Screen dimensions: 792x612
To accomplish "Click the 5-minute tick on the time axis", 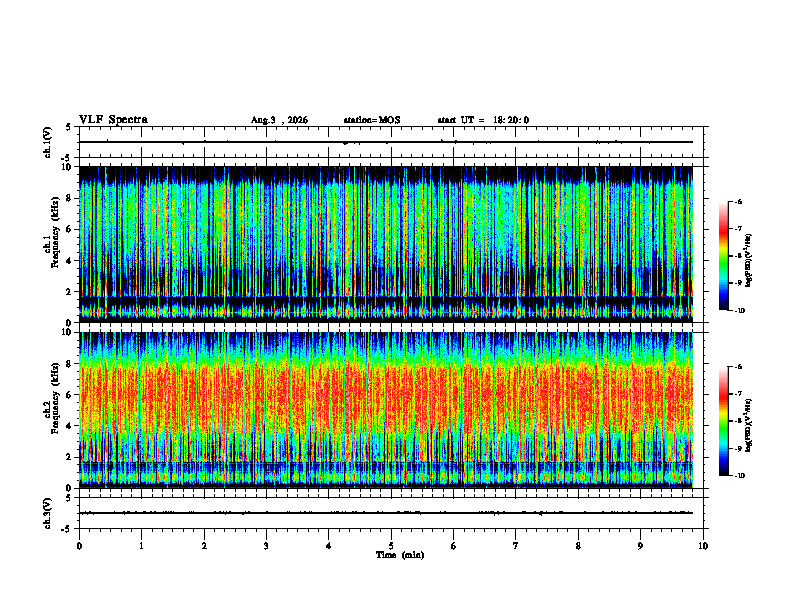I will (391, 546).
